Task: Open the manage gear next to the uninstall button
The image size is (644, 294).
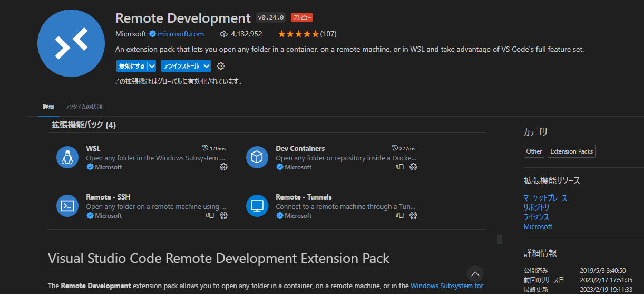Action: (221, 66)
